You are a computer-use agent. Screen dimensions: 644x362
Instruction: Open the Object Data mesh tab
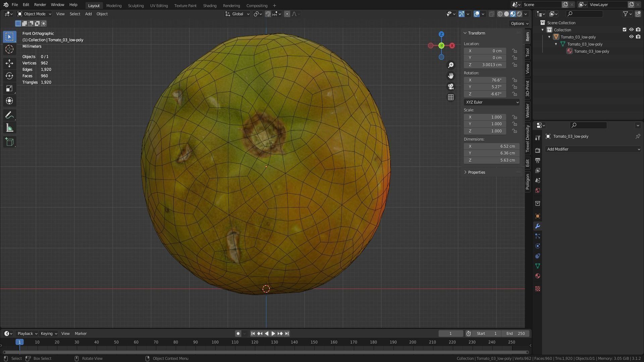pyautogui.click(x=538, y=266)
